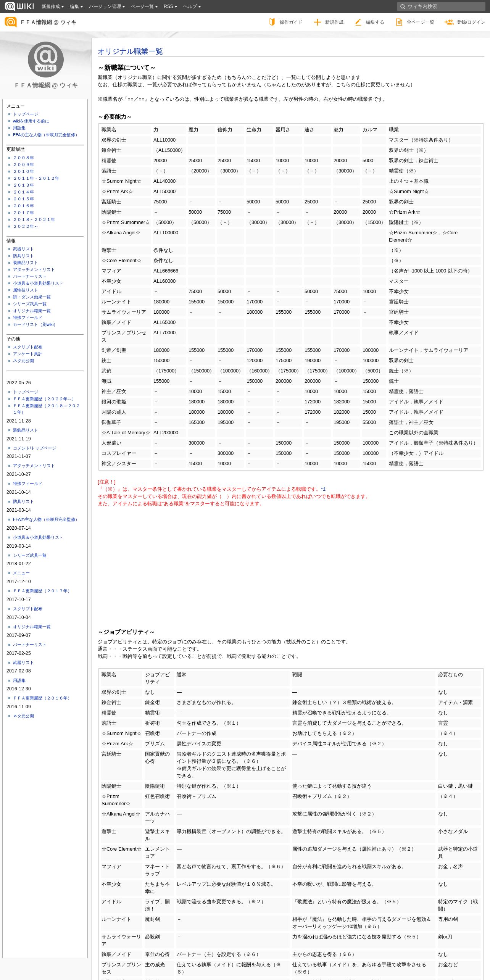Open シリーズ武具一覧 in the 情報 list
The width and height of the screenshot is (490, 980).
point(29,304)
